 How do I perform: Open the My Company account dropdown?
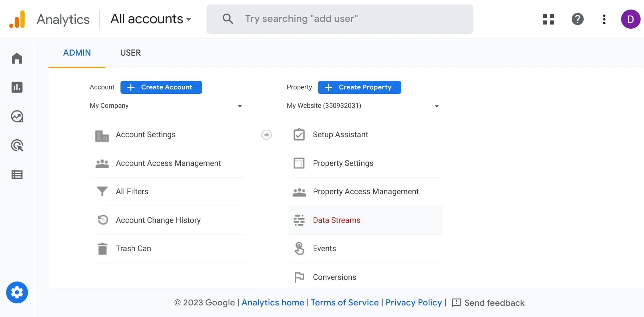[x=167, y=106]
